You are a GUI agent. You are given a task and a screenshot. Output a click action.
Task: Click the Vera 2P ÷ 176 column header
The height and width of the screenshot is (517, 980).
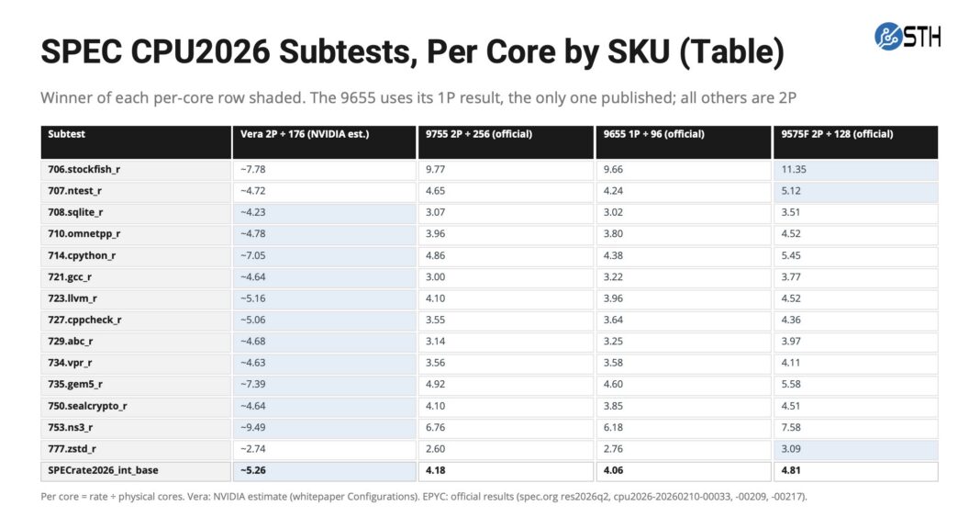324,142
